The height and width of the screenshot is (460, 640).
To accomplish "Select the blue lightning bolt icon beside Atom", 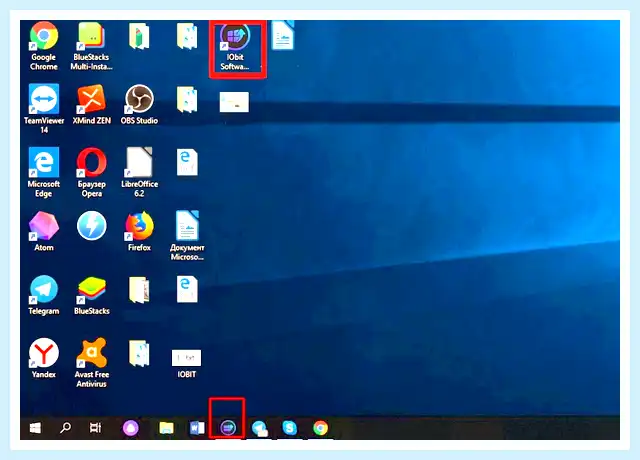I will coord(91,226).
